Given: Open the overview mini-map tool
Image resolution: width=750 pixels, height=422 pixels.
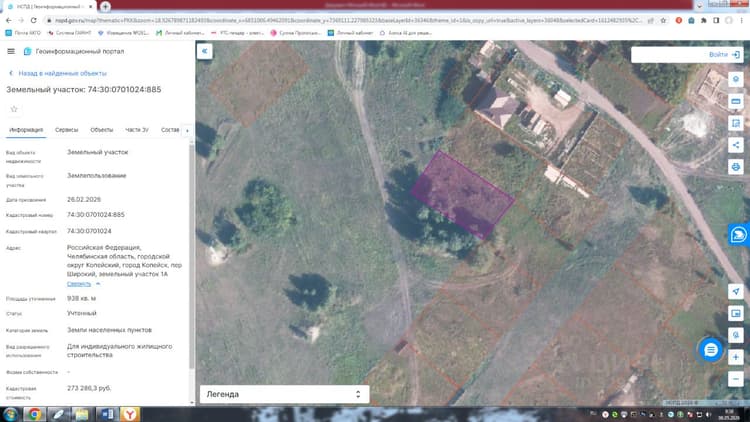Looking at the screenshot, I should pyautogui.click(x=736, y=313).
